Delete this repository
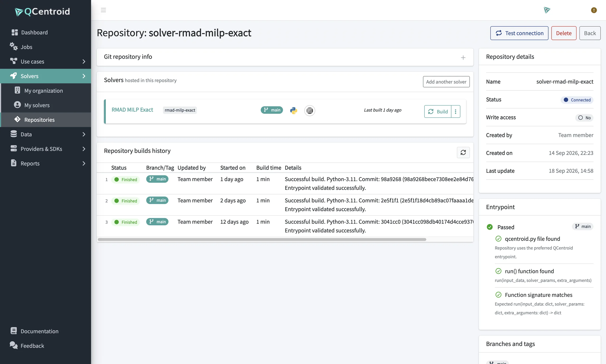 564,33
